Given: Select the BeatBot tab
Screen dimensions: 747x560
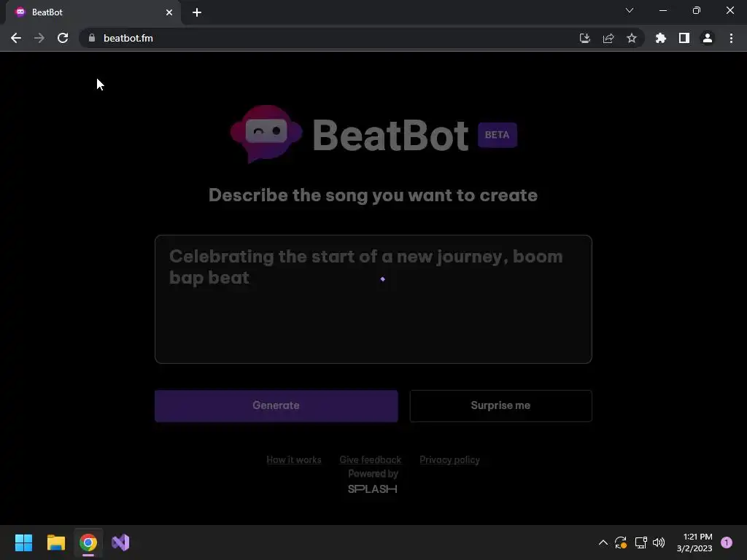Looking at the screenshot, I should (x=93, y=12).
